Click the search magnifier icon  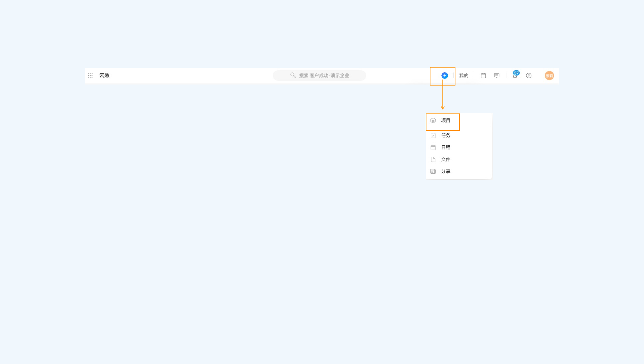point(293,75)
